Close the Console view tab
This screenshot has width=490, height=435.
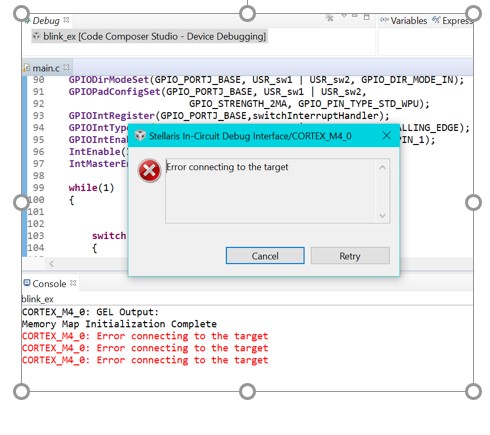(73, 283)
